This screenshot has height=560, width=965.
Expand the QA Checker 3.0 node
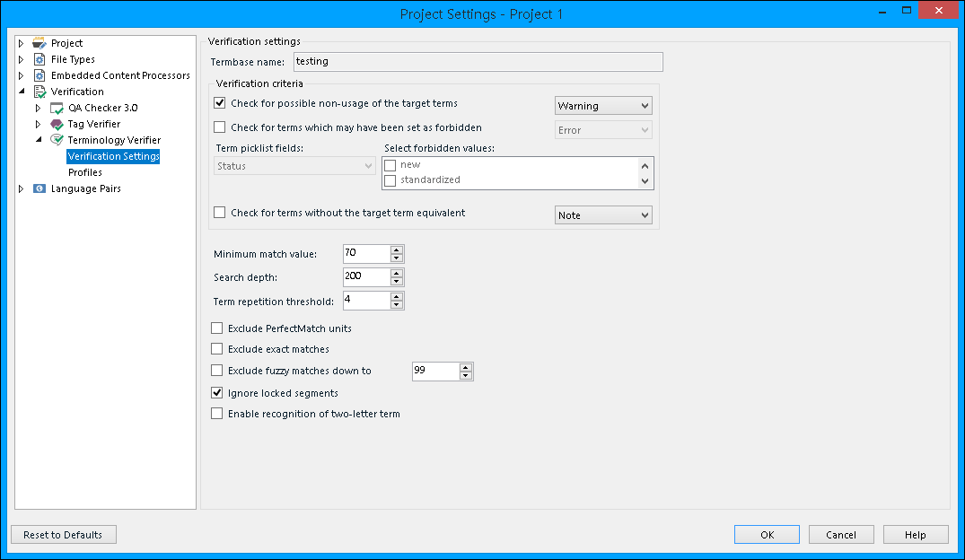(39, 108)
